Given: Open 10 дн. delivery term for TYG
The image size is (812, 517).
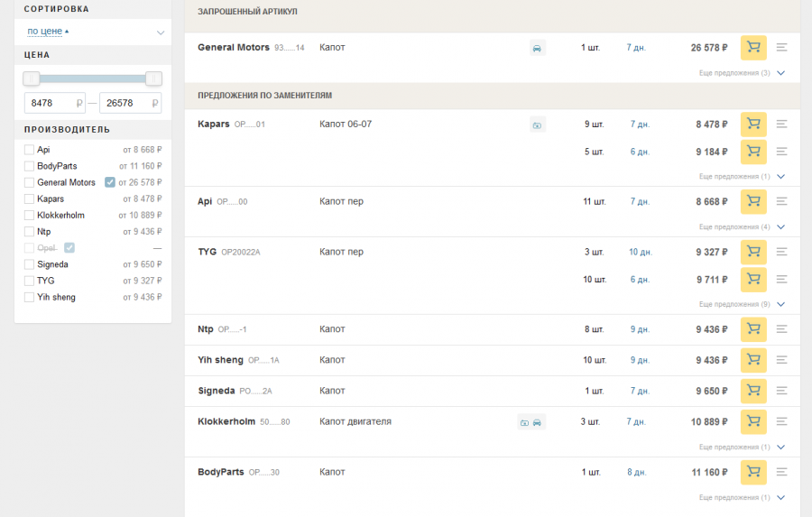Looking at the screenshot, I should tap(641, 253).
